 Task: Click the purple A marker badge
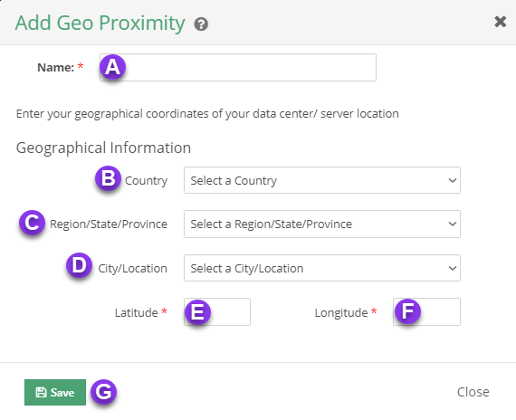pyautogui.click(x=112, y=67)
